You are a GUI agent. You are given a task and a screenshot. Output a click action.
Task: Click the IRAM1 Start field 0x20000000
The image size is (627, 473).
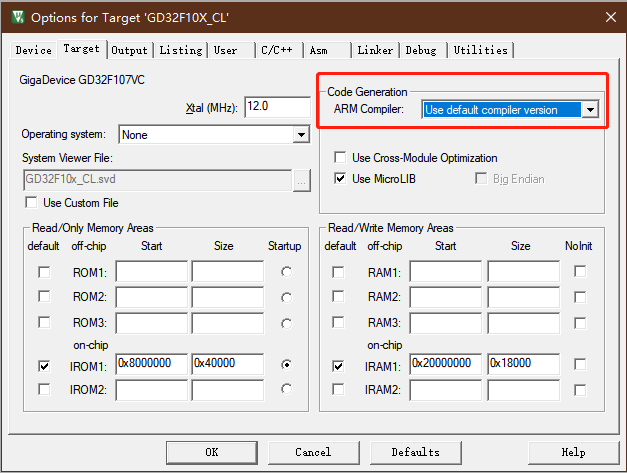pyautogui.click(x=445, y=364)
